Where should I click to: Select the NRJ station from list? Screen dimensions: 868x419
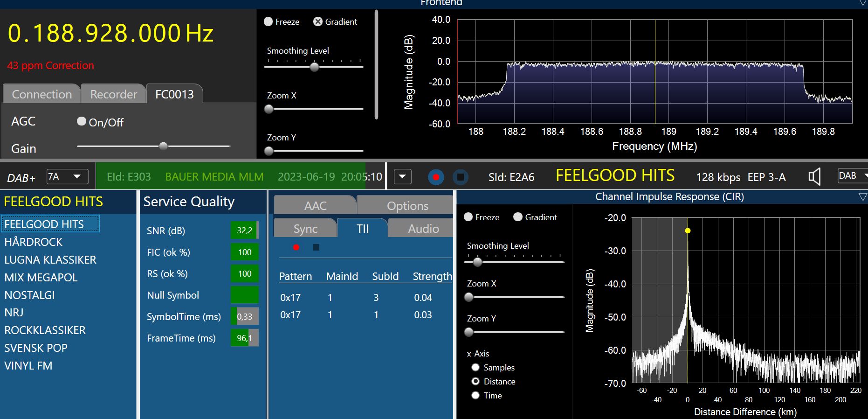click(14, 313)
